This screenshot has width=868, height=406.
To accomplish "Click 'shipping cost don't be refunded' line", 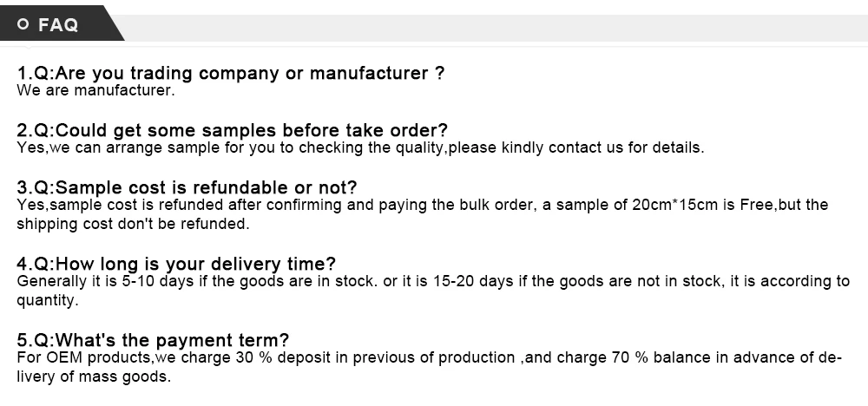I will [134, 224].
